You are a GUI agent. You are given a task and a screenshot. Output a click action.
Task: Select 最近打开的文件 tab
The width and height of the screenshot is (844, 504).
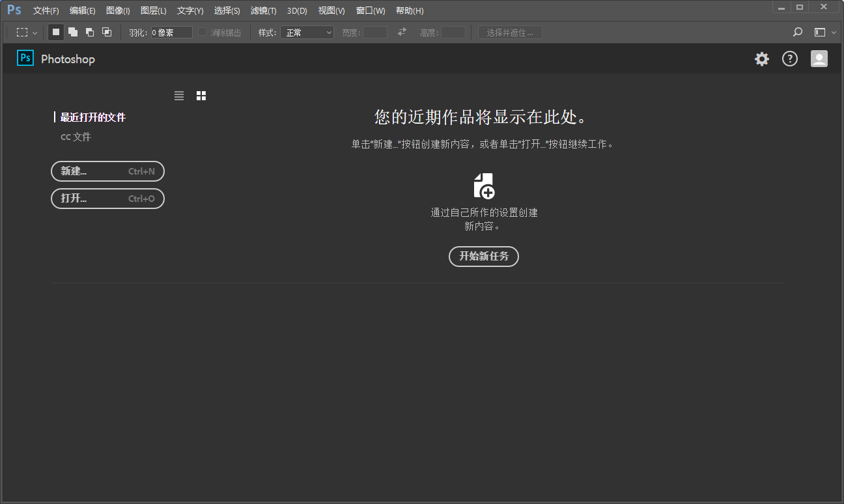tap(93, 117)
